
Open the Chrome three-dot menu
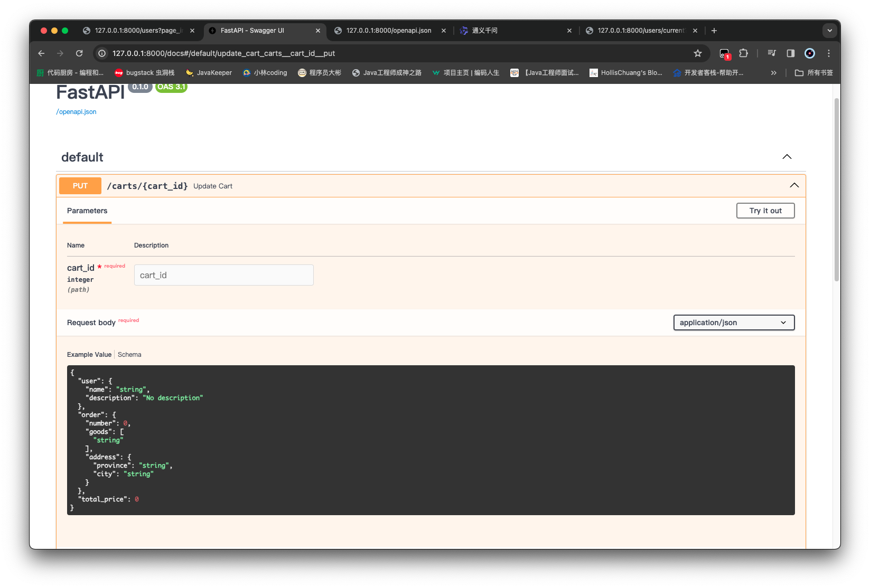(829, 53)
